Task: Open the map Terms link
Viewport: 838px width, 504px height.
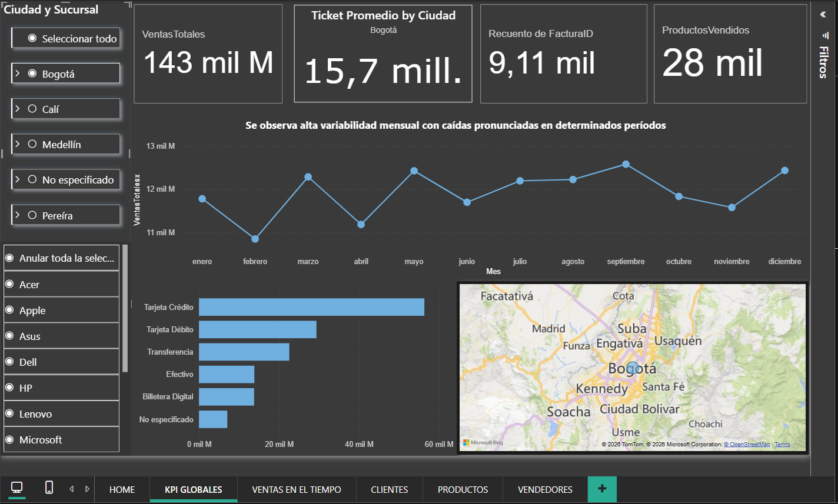Action: pyautogui.click(x=782, y=445)
